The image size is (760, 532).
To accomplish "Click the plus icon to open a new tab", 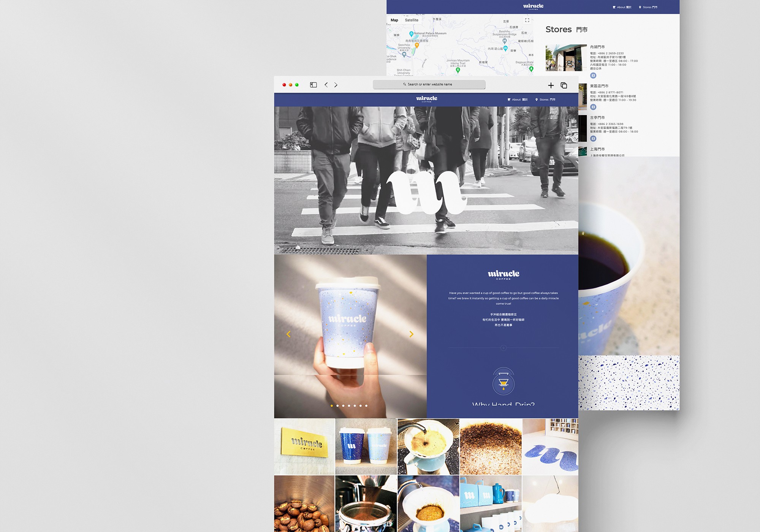I will point(551,85).
